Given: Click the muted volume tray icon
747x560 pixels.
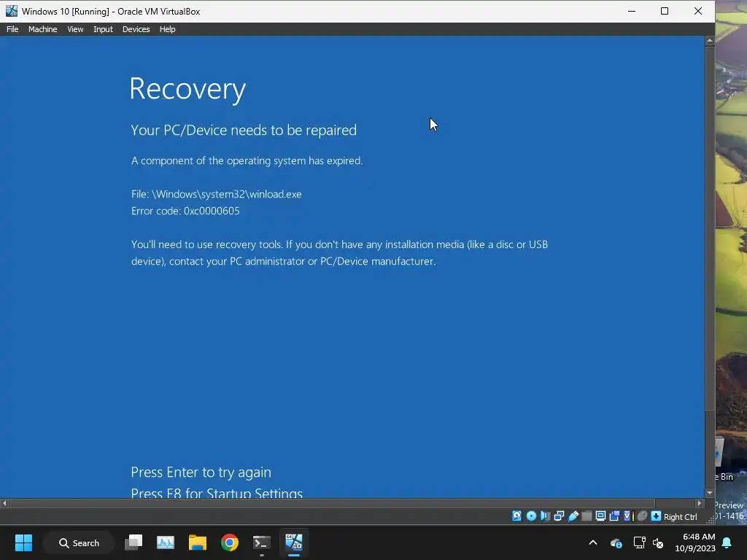Looking at the screenshot, I should [x=659, y=542].
